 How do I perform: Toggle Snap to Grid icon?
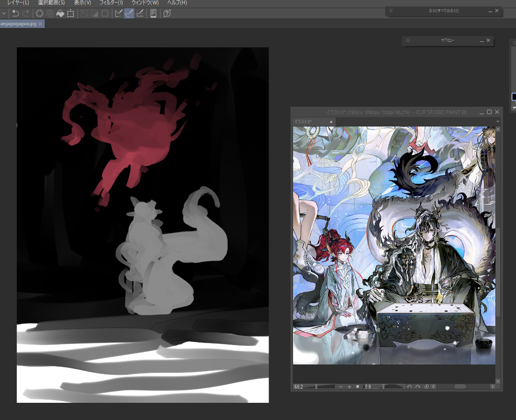click(x=139, y=13)
